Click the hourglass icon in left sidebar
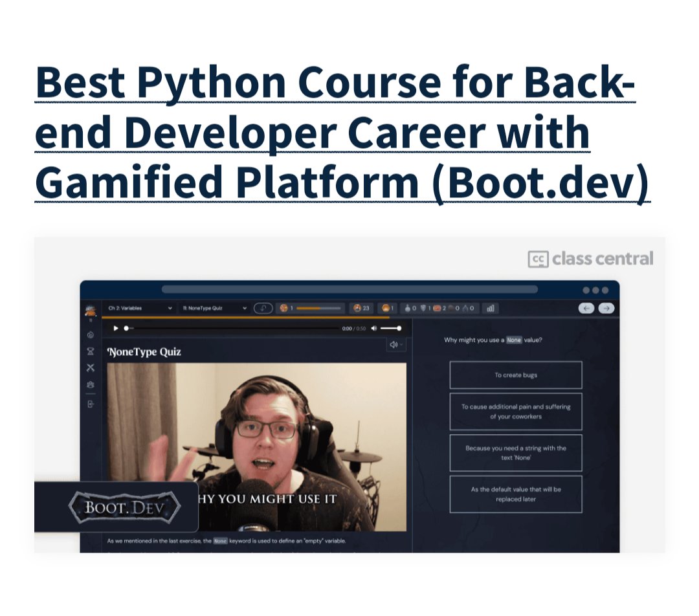This screenshot has width=699, height=616. 91,351
